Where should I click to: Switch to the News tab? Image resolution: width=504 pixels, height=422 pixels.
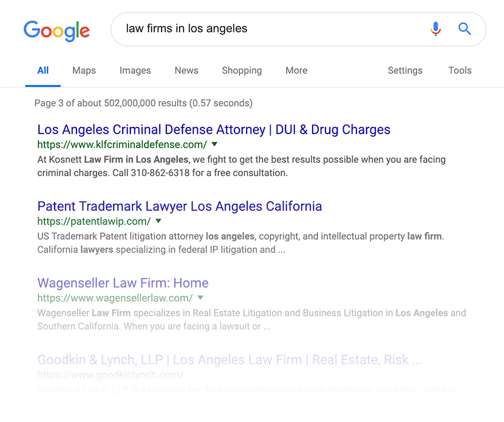[186, 70]
